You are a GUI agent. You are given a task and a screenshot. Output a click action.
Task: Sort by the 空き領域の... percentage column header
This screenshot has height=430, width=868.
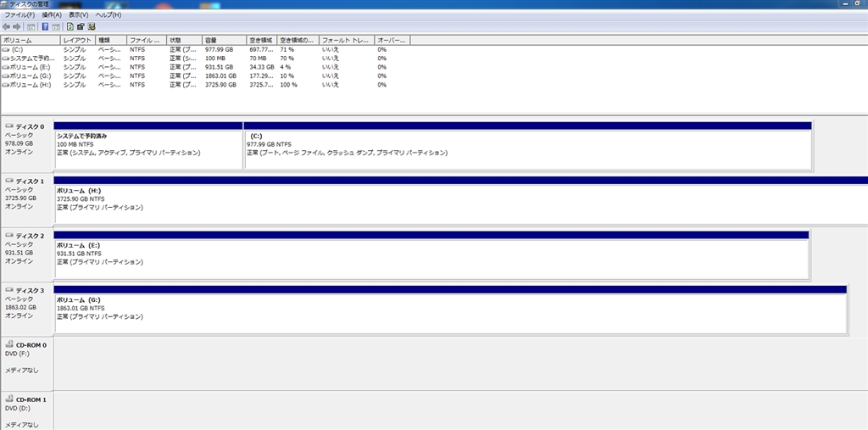(298, 41)
